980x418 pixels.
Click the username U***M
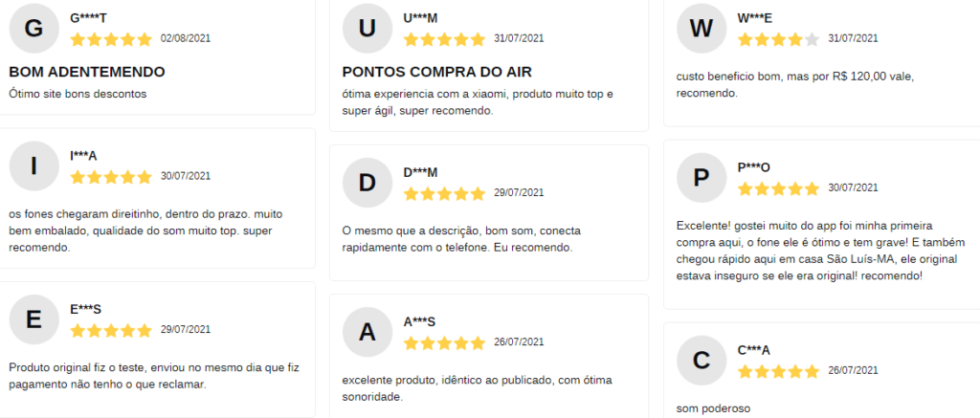[x=421, y=19]
